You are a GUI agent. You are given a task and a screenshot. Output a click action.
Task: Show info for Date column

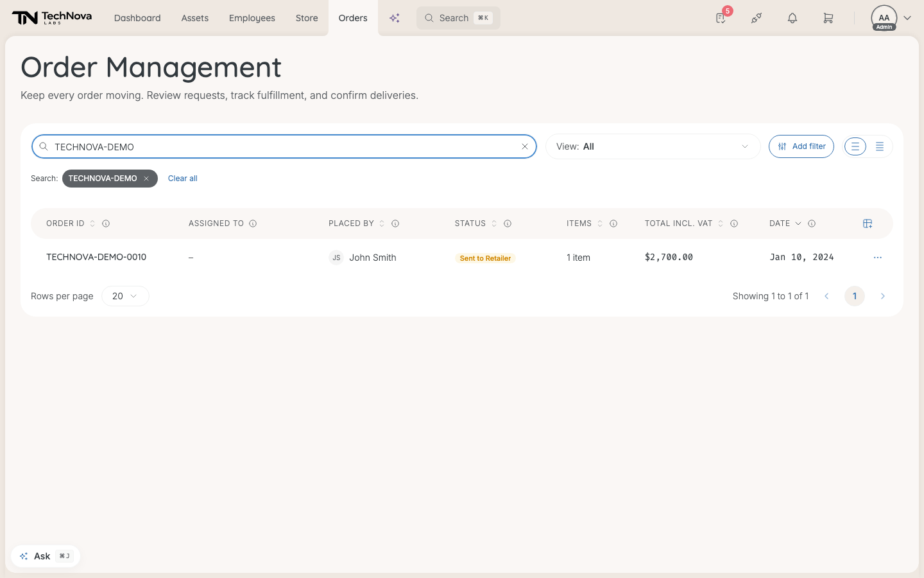tap(812, 223)
